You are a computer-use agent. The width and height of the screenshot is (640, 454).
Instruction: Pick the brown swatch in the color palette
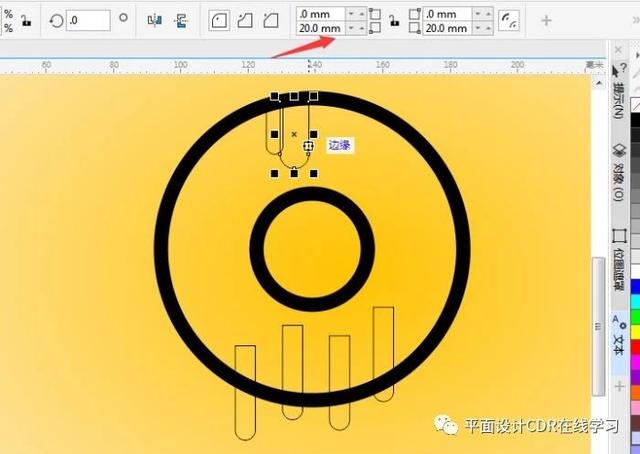pos(636,423)
